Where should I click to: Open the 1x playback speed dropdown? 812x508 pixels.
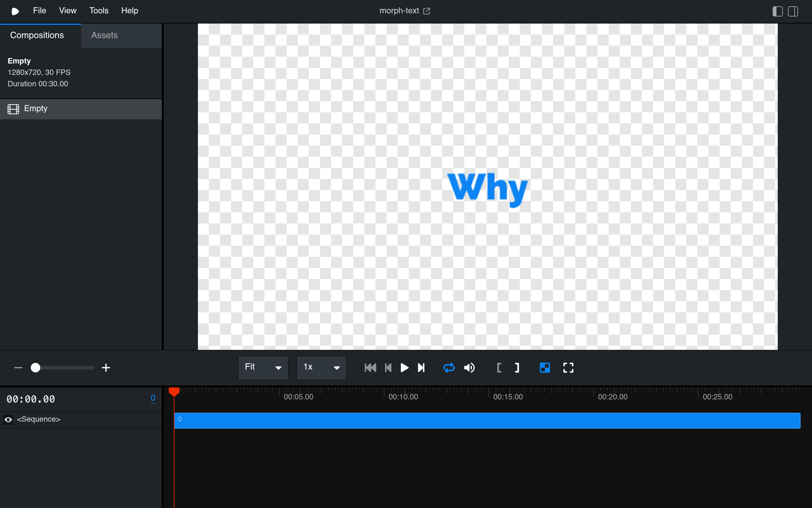pos(321,368)
